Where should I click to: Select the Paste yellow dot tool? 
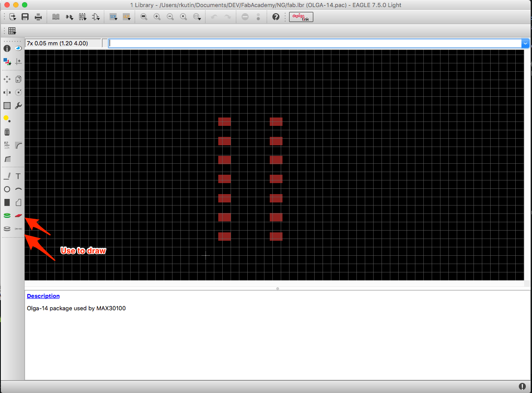pyautogui.click(x=7, y=119)
